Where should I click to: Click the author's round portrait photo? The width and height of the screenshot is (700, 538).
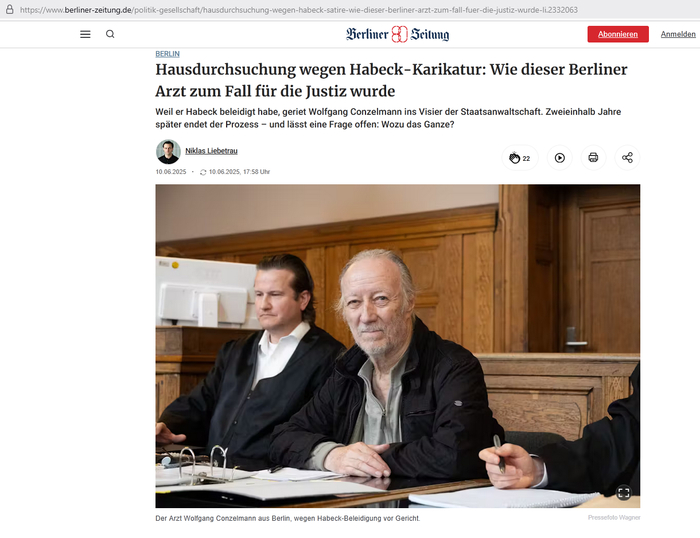tap(168, 152)
